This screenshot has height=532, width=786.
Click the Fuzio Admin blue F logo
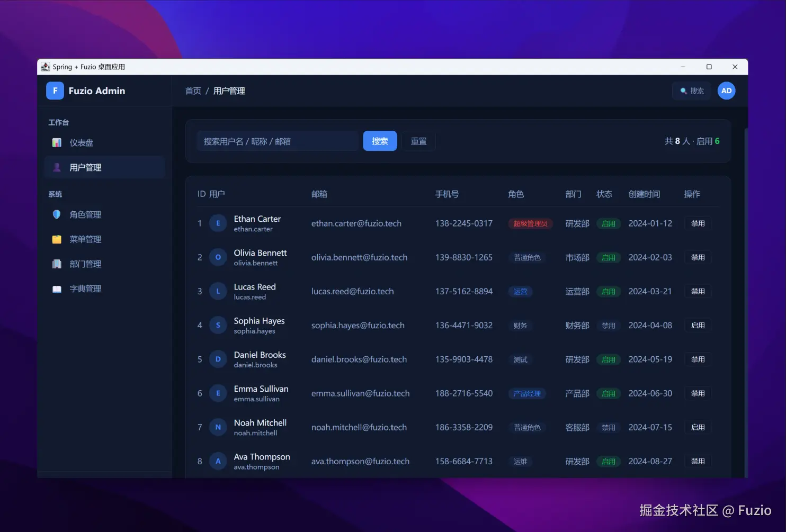click(55, 91)
